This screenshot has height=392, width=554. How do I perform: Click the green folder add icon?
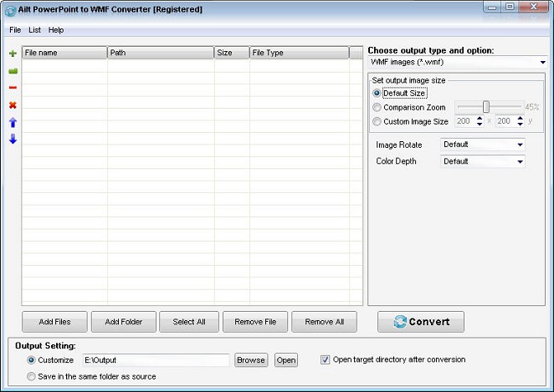tap(13, 71)
